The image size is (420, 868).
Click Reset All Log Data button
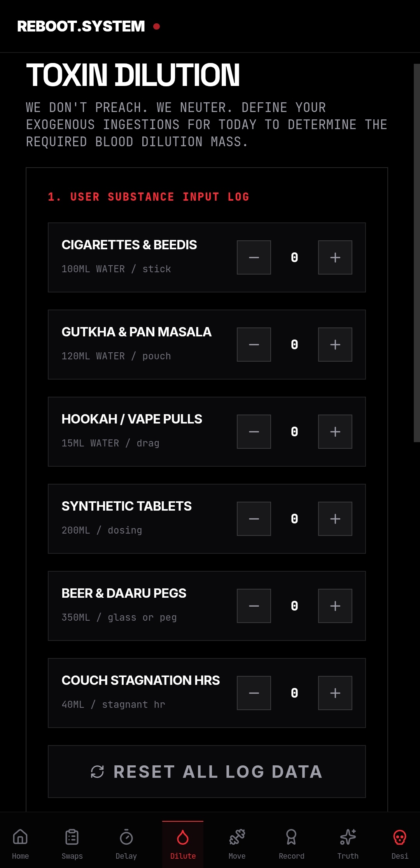[x=207, y=772]
